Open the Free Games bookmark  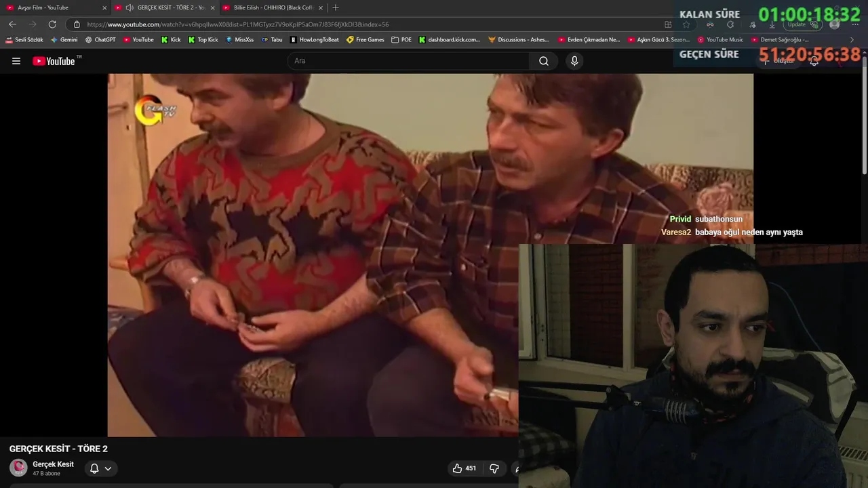tap(365, 39)
